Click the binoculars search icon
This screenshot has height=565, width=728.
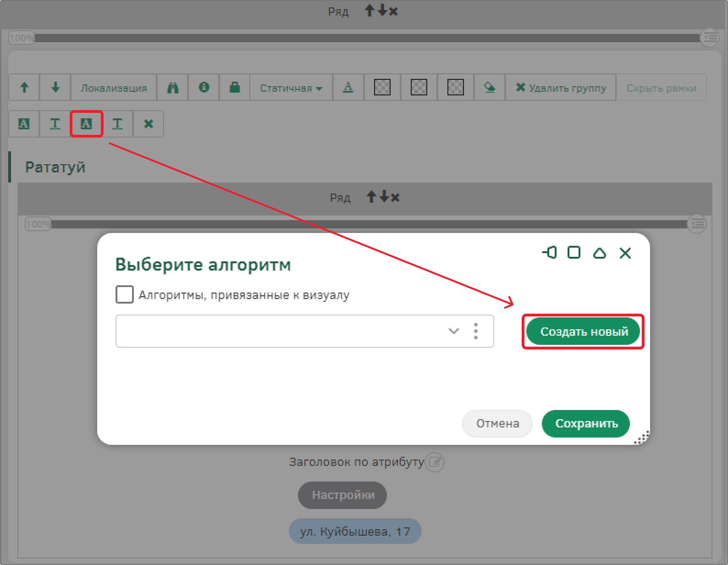tap(172, 87)
